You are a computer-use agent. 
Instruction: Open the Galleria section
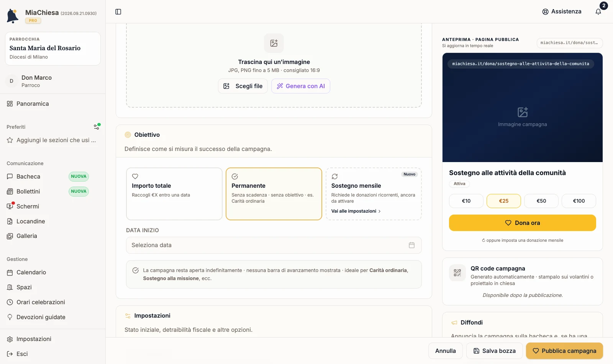(53, 236)
